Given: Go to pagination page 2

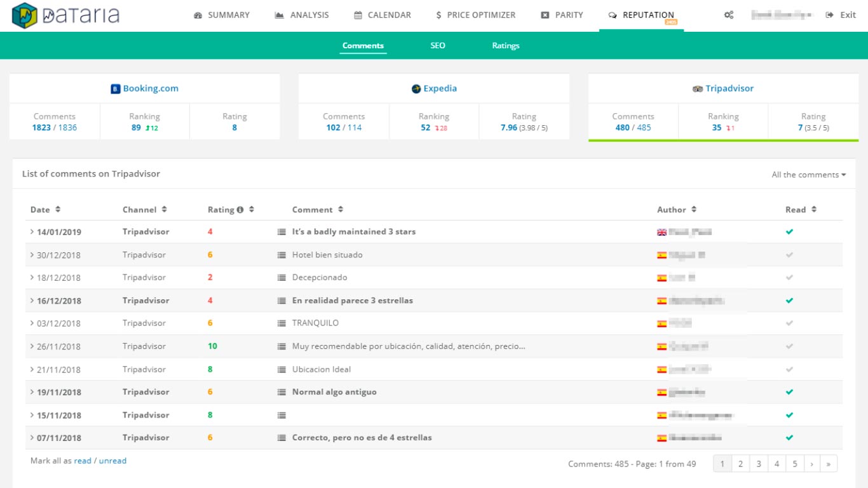Looking at the screenshot, I should tap(740, 464).
